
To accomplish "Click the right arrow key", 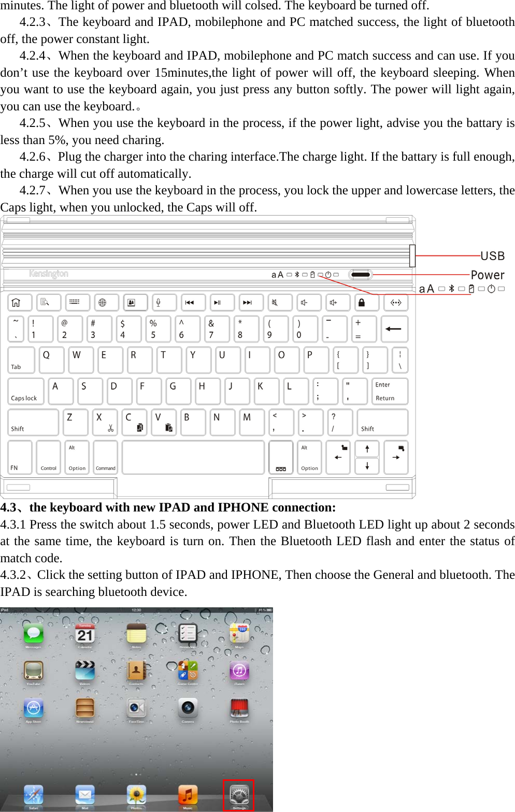I will coord(396,457).
